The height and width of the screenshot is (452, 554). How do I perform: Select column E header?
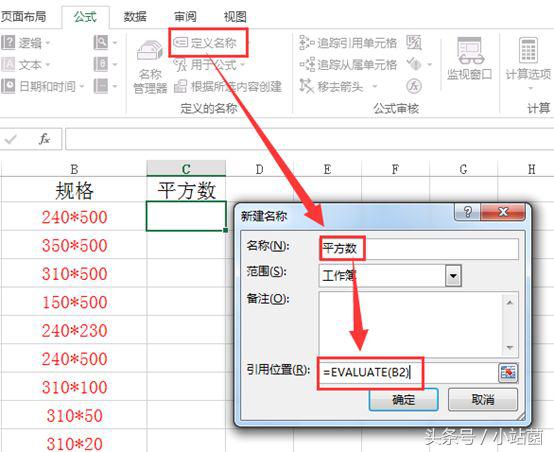(x=328, y=169)
